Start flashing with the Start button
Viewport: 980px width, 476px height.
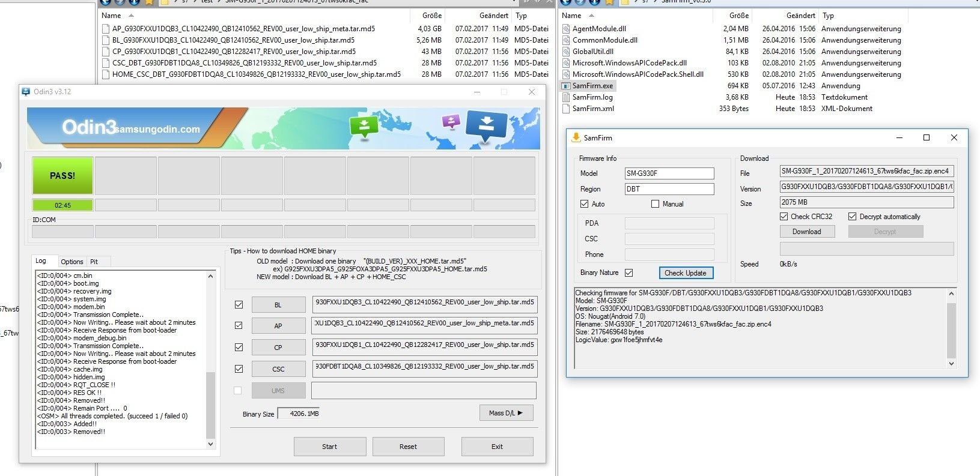coord(330,447)
